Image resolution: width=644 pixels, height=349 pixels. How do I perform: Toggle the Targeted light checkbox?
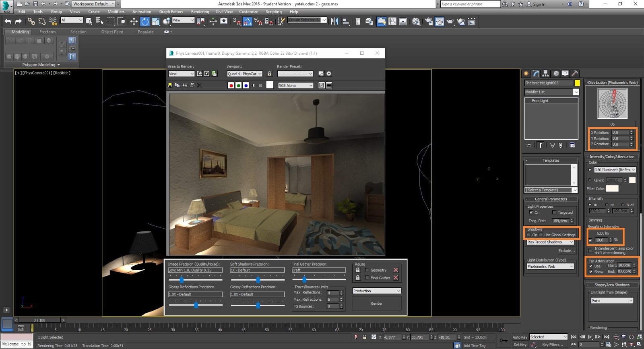click(x=554, y=212)
